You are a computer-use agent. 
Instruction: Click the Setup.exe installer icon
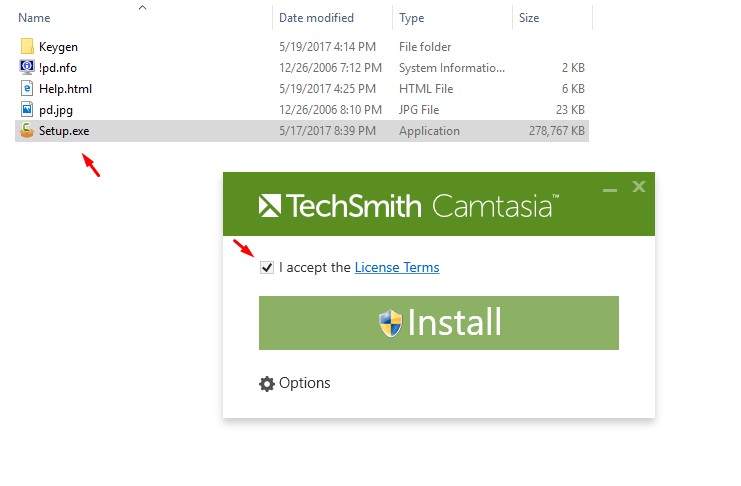pos(27,130)
